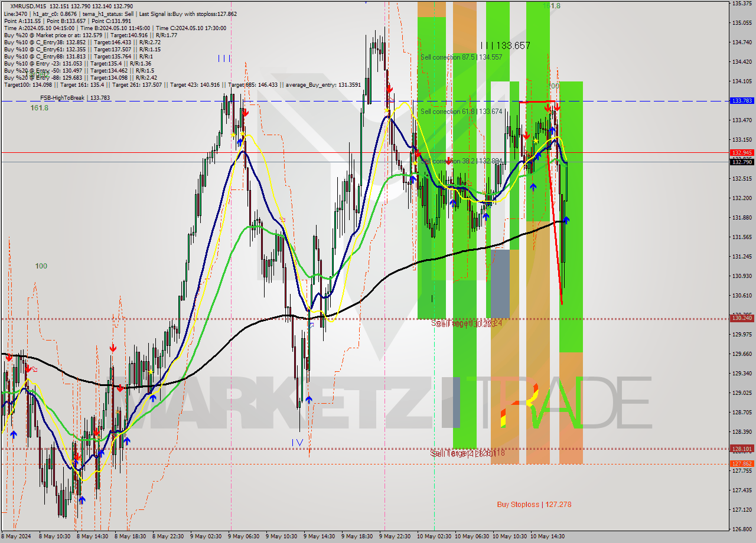Select the FSB-HighToBreak | 133.783 label
756x543 pixels.
pyautogui.click(x=75, y=98)
